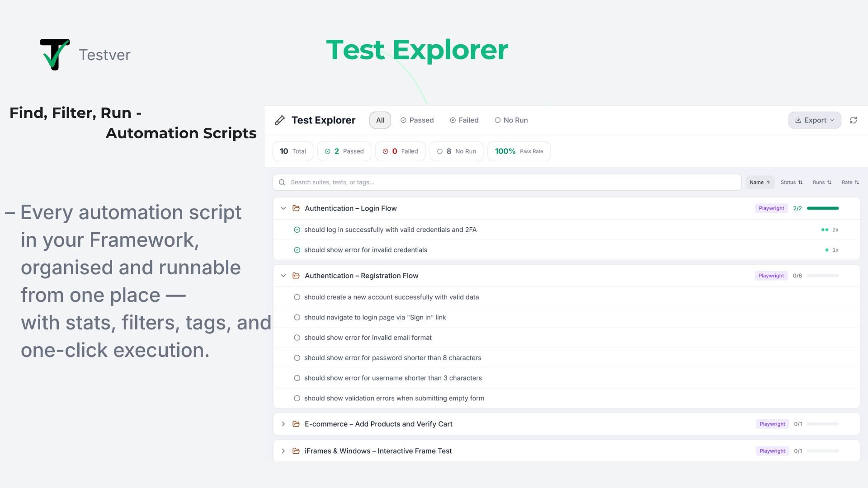Select test 'should log in successfully with valid credentials'
The image size is (868, 488).
(x=566, y=230)
